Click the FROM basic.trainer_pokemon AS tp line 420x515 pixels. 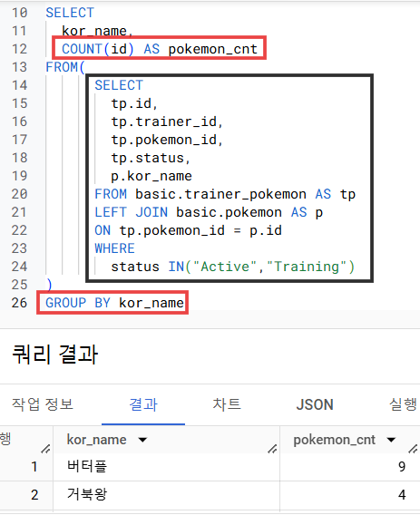[x=225, y=194]
